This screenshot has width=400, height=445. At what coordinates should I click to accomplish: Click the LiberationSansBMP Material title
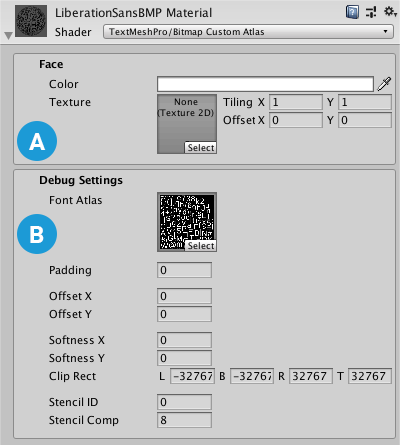click(133, 13)
